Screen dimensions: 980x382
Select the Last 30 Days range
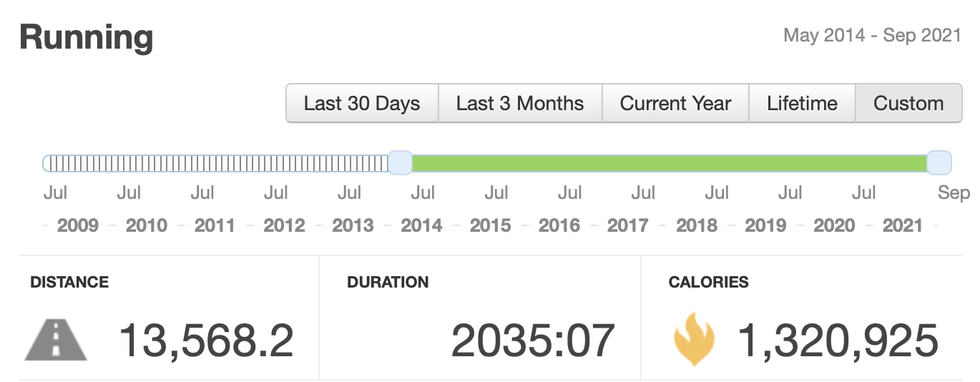tap(362, 103)
